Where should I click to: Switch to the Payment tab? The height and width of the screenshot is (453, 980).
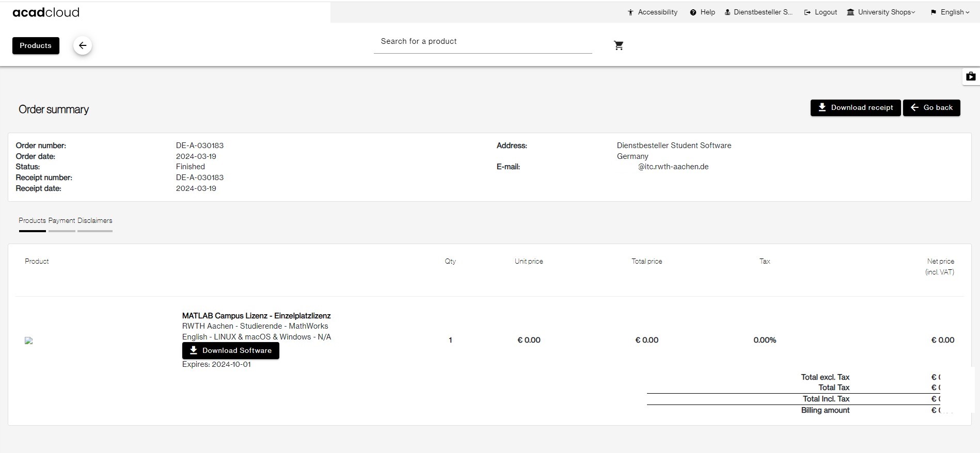(x=61, y=221)
